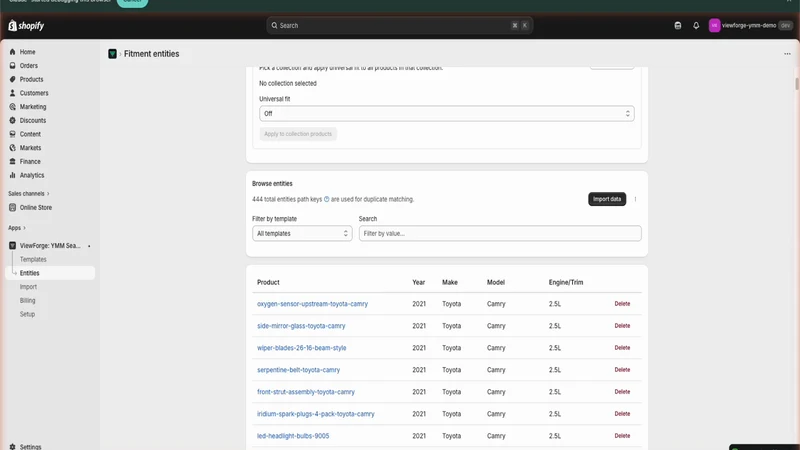Open Import under ViewForge app
This screenshot has height=450, width=800.
pos(28,287)
